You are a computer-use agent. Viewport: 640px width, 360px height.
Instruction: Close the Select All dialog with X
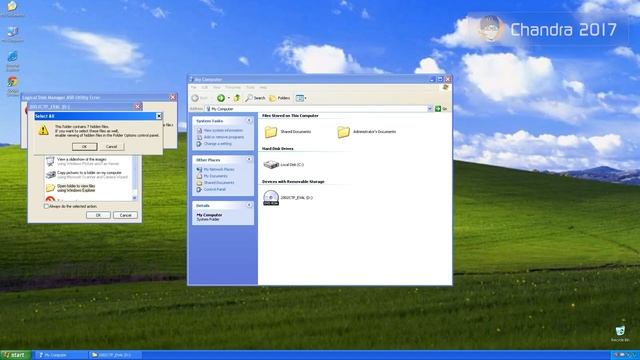(x=159, y=116)
